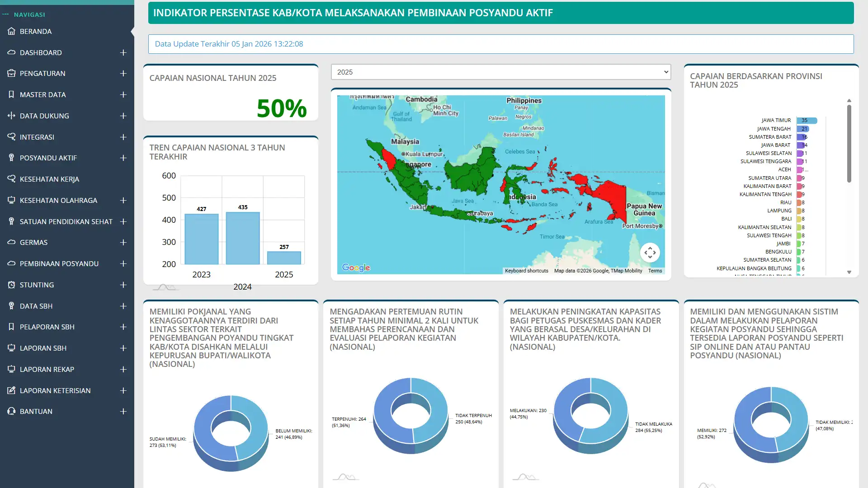Image resolution: width=868 pixels, height=488 pixels.
Task: Open KESEHATAN KERJA menu item
Action: point(49,179)
